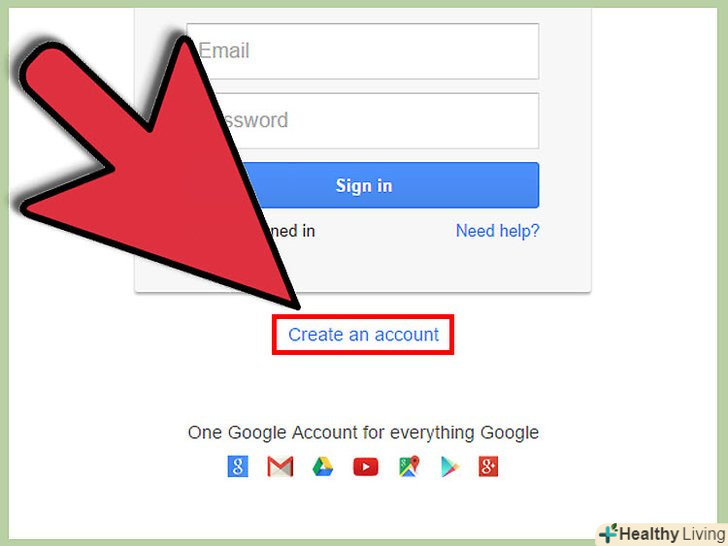Open the Google Drive triangle icon
Image resolution: width=728 pixels, height=546 pixels.
tap(323, 467)
